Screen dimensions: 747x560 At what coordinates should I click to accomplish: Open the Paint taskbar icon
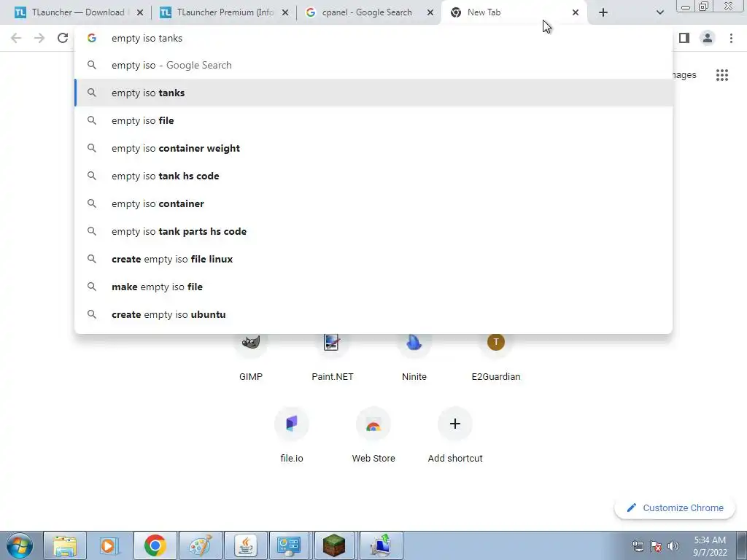[200, 545]
